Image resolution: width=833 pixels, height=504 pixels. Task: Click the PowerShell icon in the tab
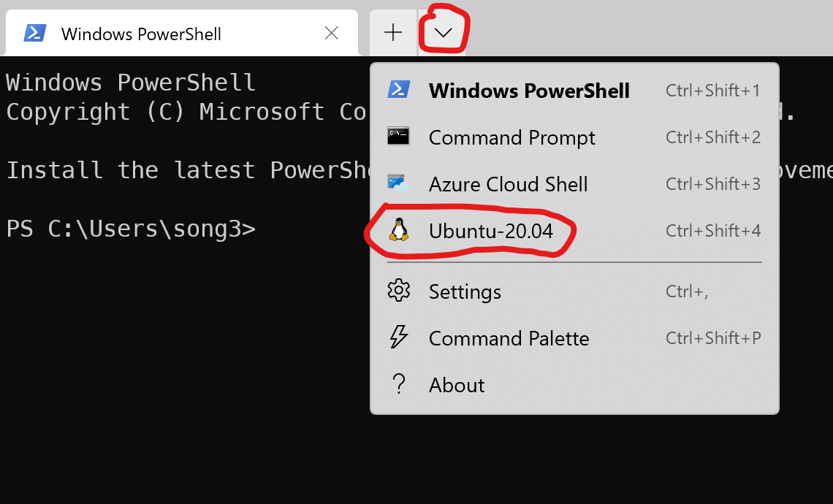click(x=35, y=33)
